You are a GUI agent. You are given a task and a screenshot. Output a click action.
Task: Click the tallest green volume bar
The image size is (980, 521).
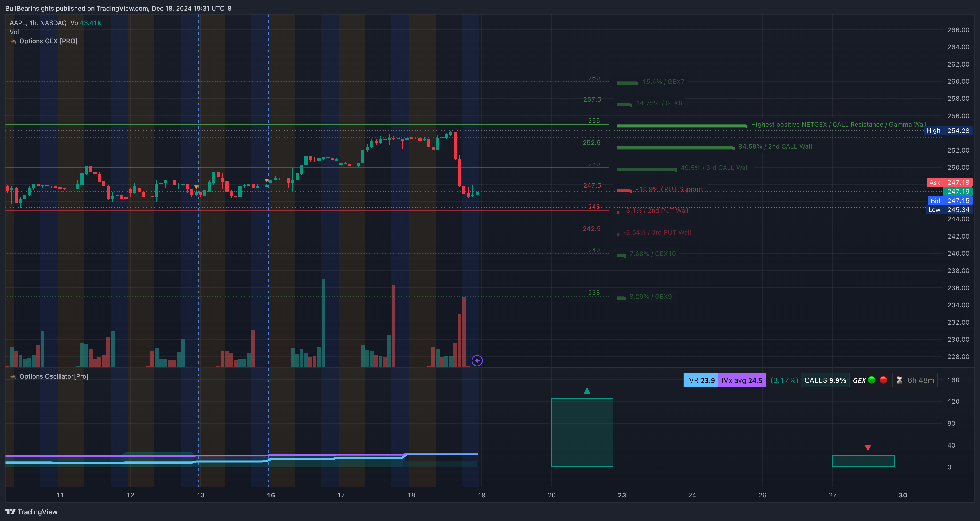click(x=323, y=323)
